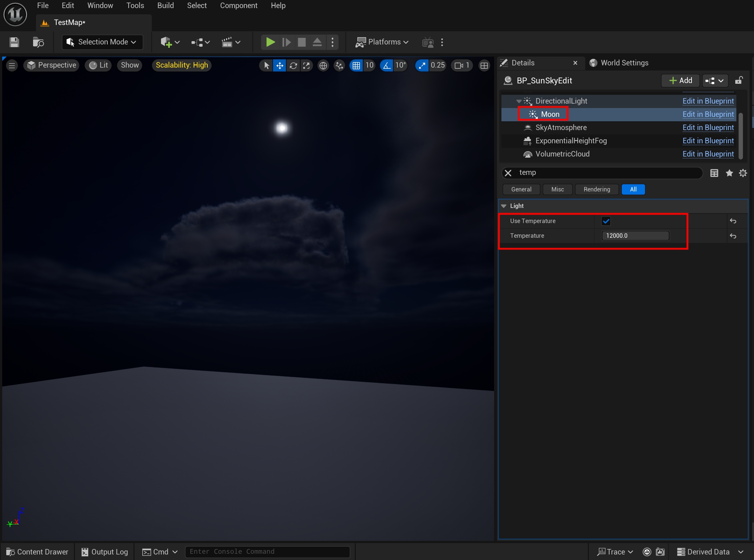Click the Add component button

tap(680, 80)
